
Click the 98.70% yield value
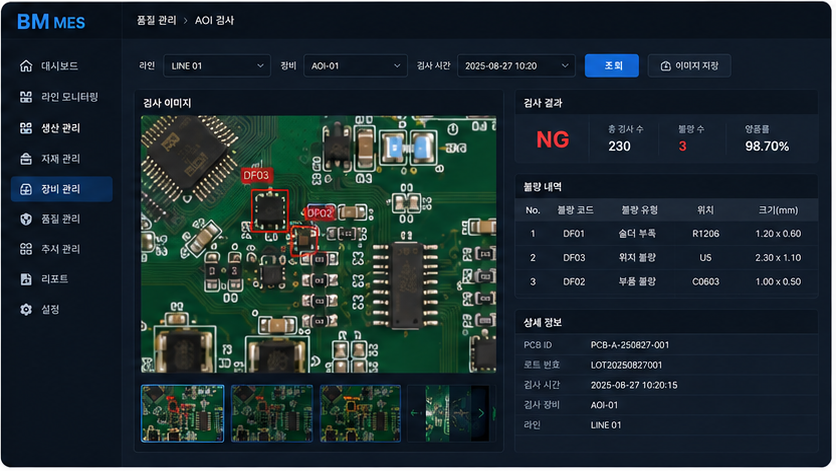(767, 147)
